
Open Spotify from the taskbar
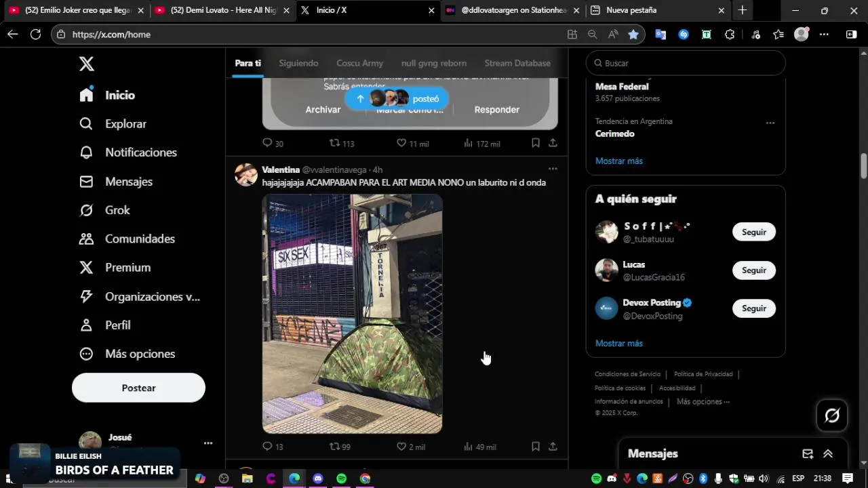pyautogui.click(x=342, y=479)
